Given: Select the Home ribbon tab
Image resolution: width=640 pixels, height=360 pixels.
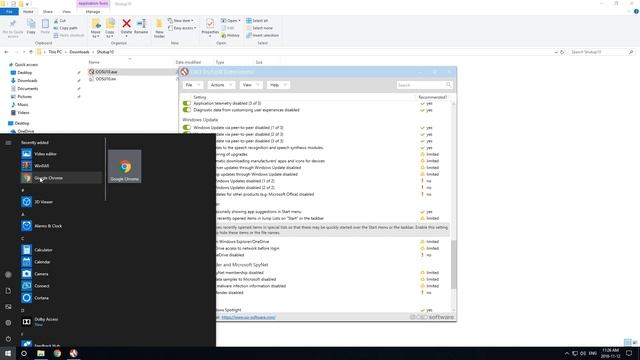Looking at the screenshot, I should (x=28, y=12).
